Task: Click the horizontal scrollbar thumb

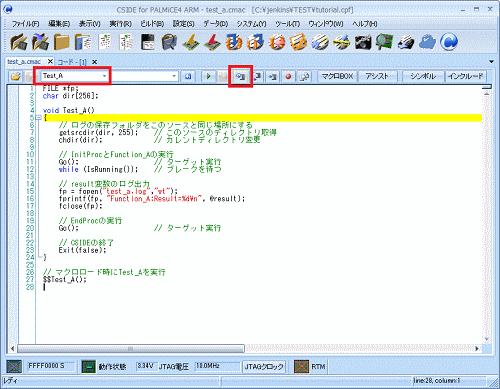Action: pos(131,349)
